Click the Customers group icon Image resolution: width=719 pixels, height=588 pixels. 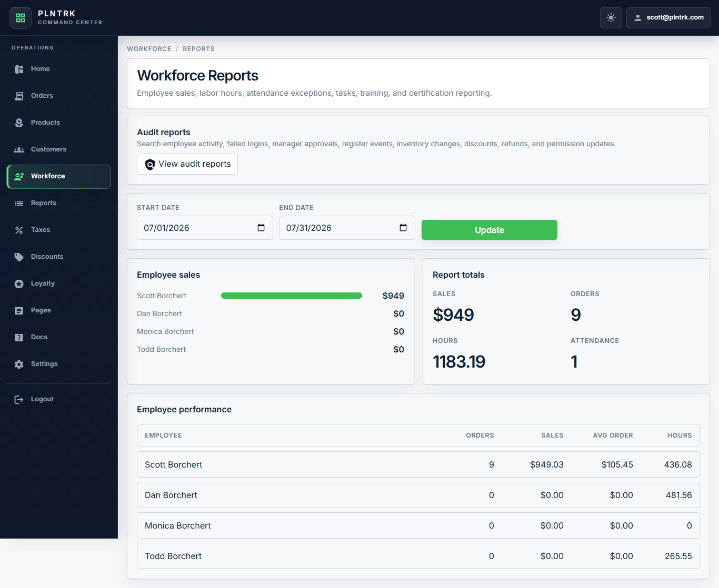(x=19, y=150)
